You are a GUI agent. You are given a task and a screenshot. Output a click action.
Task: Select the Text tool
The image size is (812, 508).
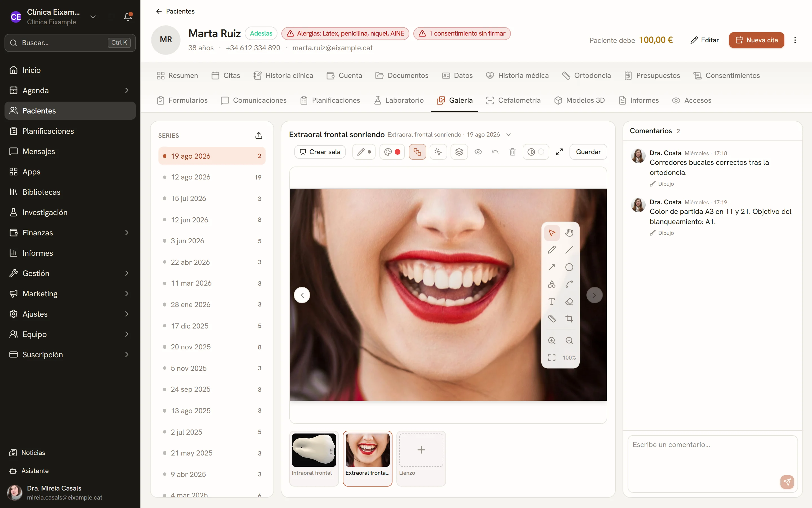click(551, 301)
